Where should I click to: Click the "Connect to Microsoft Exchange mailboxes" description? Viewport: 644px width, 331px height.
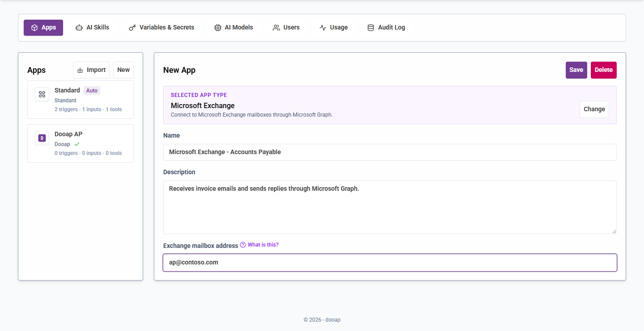tap(252, 115)
